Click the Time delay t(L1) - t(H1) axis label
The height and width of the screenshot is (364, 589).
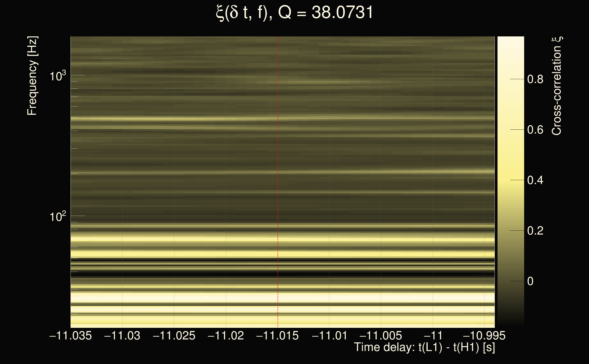tap(424, 347)
